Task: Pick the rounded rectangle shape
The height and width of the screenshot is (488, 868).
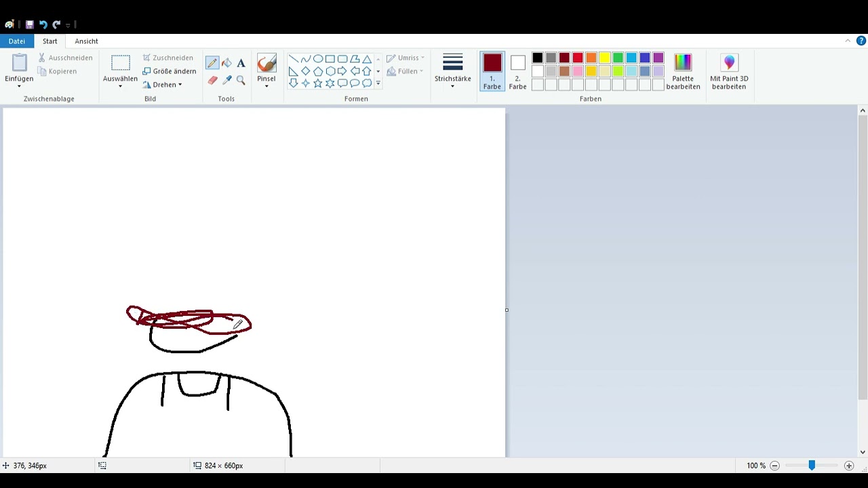Action: pyautogui.click(x=342, y=59)
